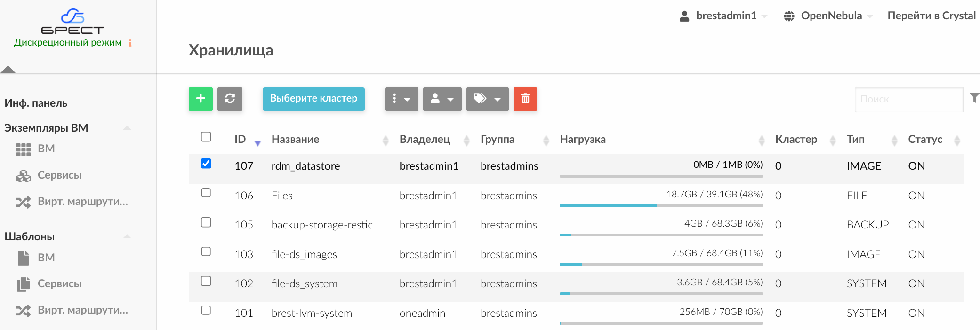Open Сервисы under Экземпляры ВМ
Viewport: 980px width, 330px height.
click(x=59, y=175)
